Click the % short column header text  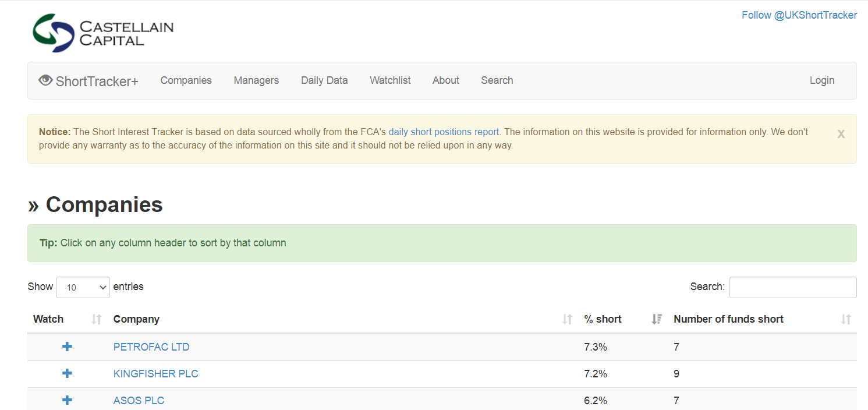click(x=603, y=319)
